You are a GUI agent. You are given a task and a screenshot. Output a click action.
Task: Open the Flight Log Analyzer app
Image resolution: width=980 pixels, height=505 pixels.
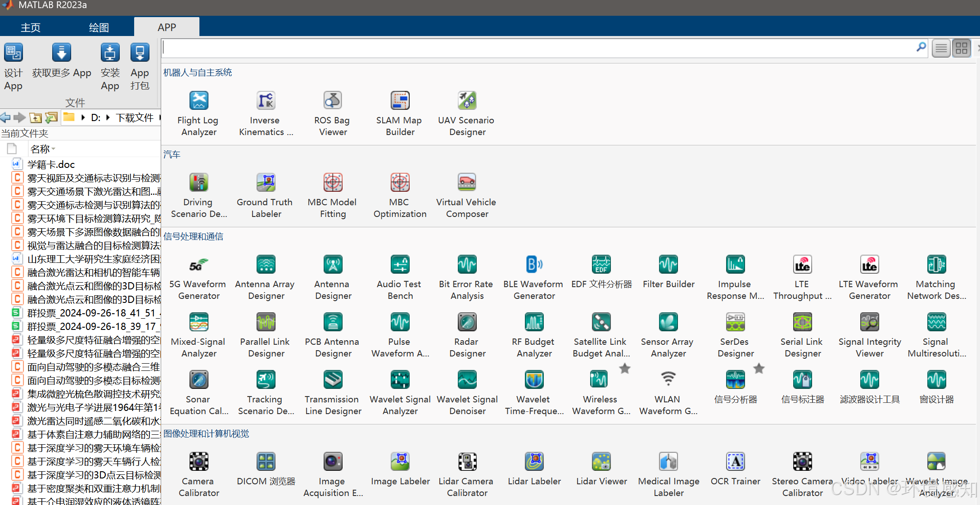pos(199,113)
